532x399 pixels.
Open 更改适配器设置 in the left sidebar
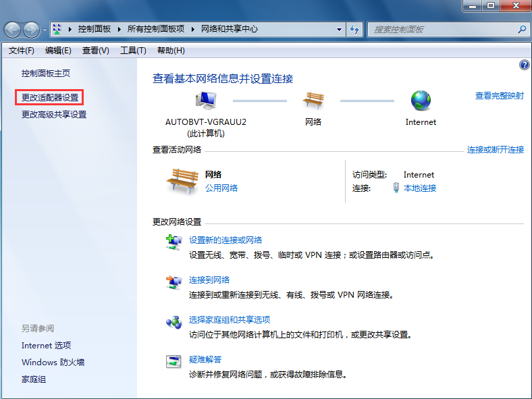[50, 97]
